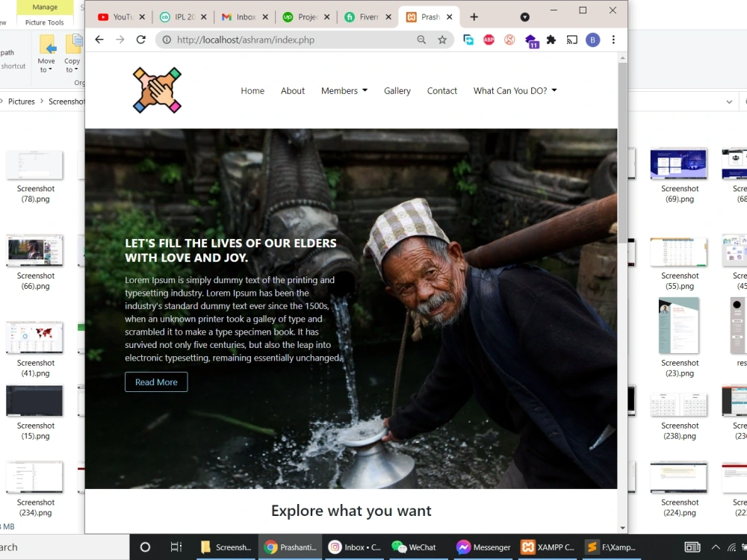Image resolution: width=747 pixels, height=560 pixels.
Task: Open the Manage ribbon tab in Explorer
Action: point(45,7)
